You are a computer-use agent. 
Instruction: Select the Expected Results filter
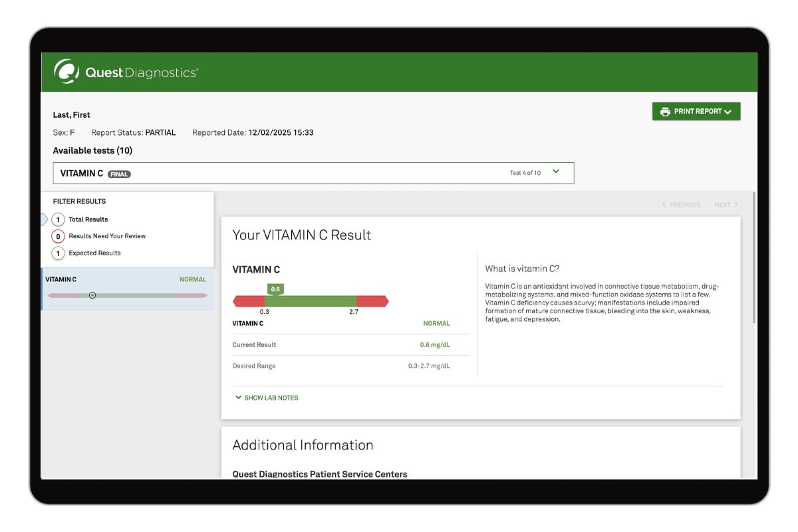(x=94, y=253)
